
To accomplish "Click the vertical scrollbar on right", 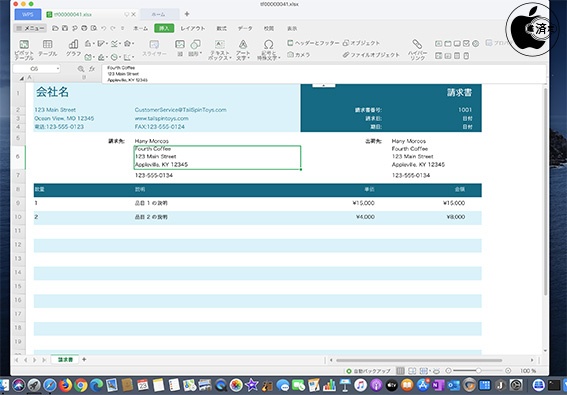I will (x=545, y=191).
